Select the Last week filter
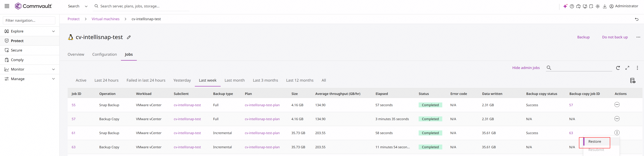The width and height of the screenshot is (644, 156). pos(207,80)
